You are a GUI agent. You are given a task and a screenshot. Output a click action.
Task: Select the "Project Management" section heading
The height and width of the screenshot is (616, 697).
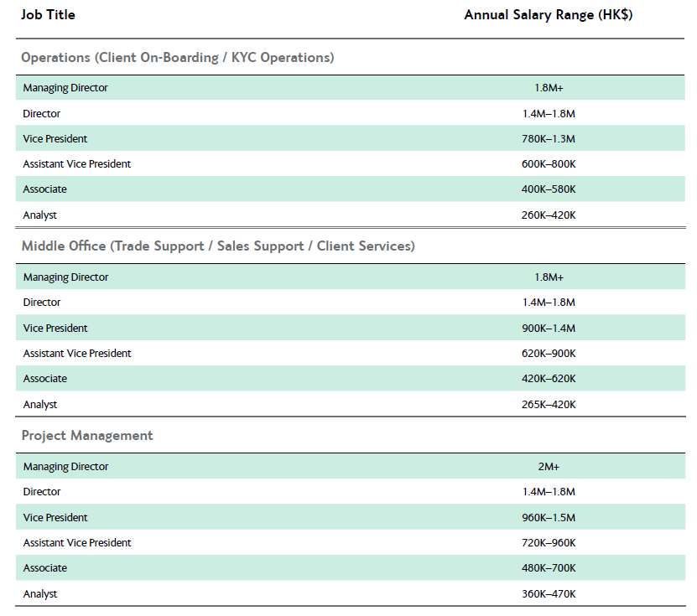click(x=87, y=436)
